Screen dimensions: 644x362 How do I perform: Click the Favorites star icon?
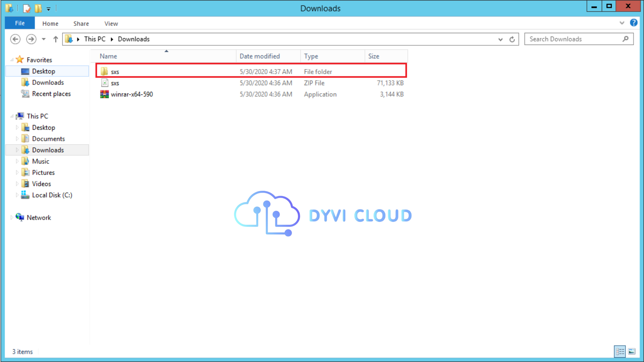(x=20, y=59)
